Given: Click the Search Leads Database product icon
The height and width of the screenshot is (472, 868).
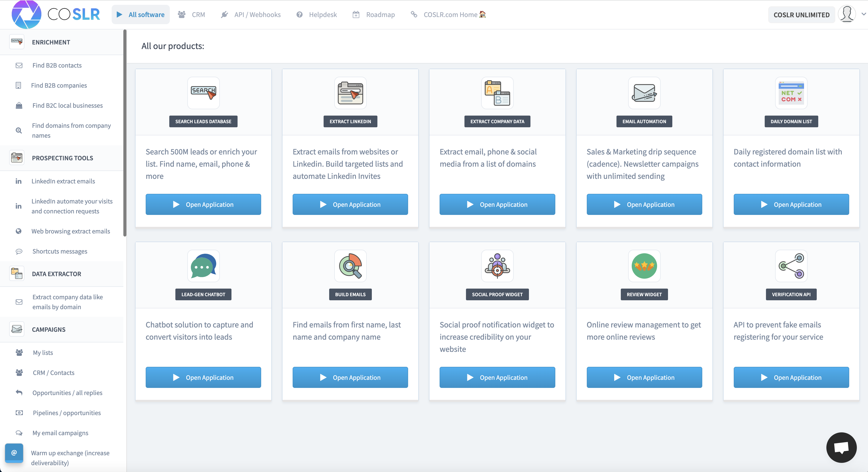Looking at the screenshot, I should [203, 93].
